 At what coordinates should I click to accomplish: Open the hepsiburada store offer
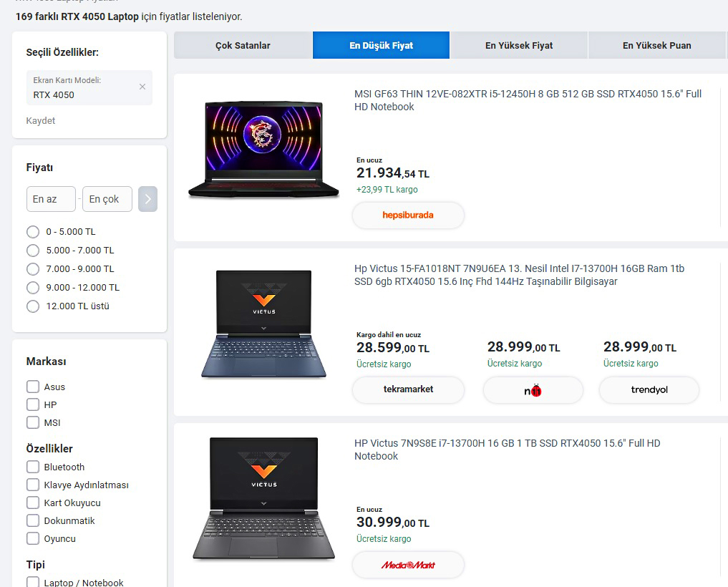[408, 215]
